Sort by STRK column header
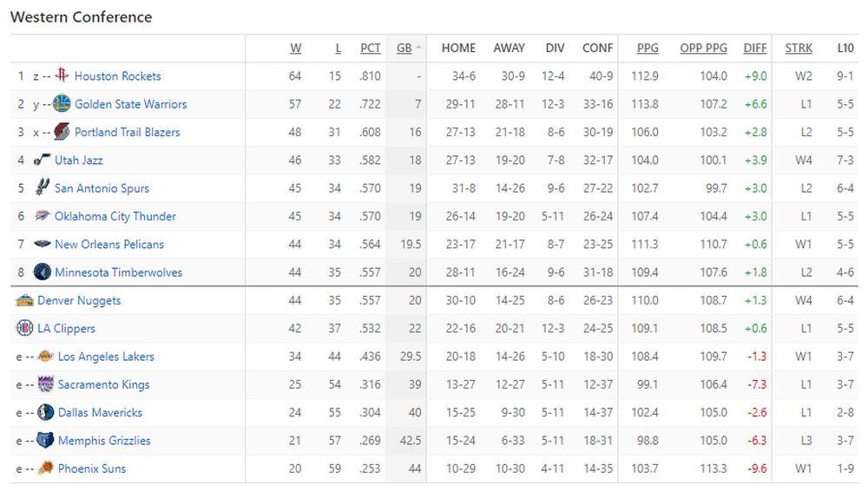 pyautogui.click(x=799, y=49)
